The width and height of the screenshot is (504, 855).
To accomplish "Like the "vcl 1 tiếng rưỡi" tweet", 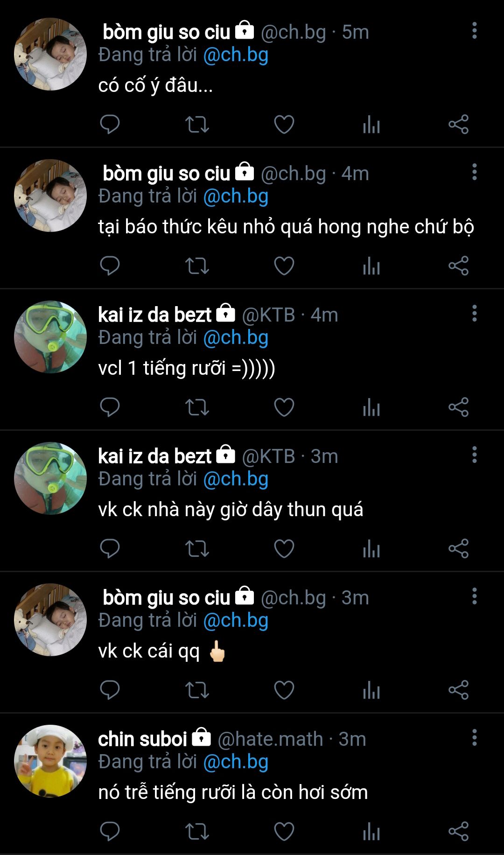I will [284, 407].
